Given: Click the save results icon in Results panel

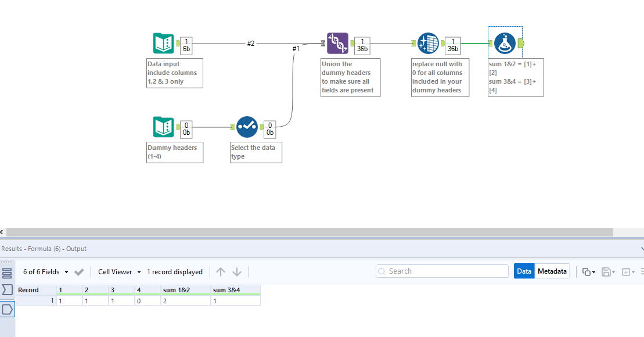Looking at the screenshot, I should point(606,271).
